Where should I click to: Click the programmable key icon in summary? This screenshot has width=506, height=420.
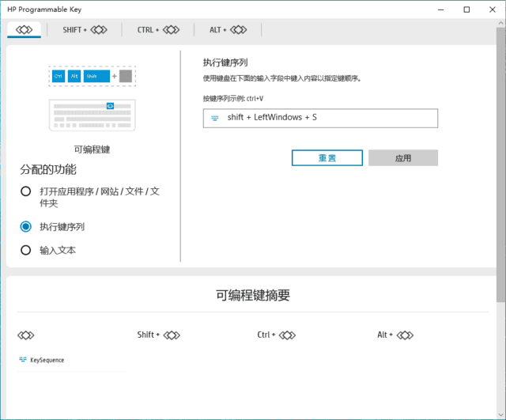pyautogui.click(x=26, y=335)
